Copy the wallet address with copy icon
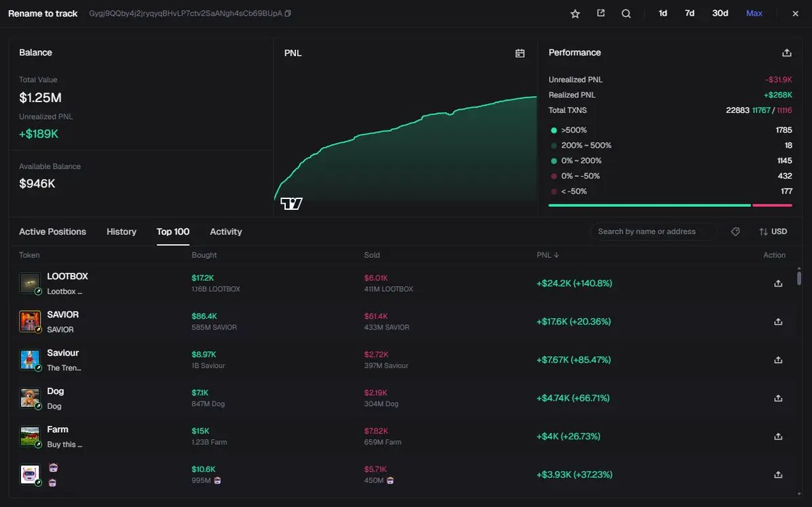This screenshot has height=507, width=812. point(288,14)
